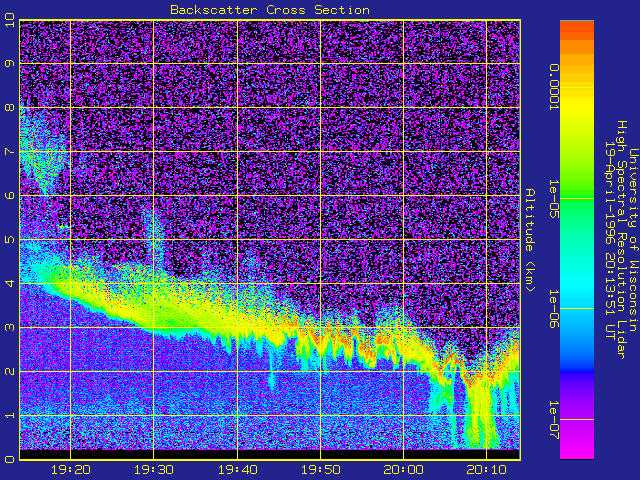Viewport: 640px width, 480px height.
Task: Click the precipitation streaks near 20:10
Action: (x=482, y=412)
